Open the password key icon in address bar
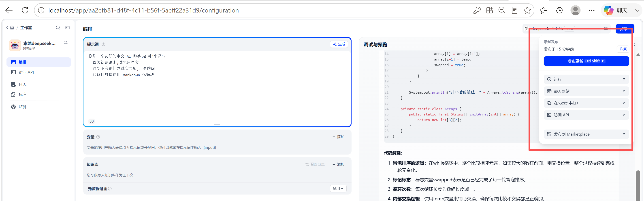The width and height of the screenshot is (644, 201). [477, 10]
